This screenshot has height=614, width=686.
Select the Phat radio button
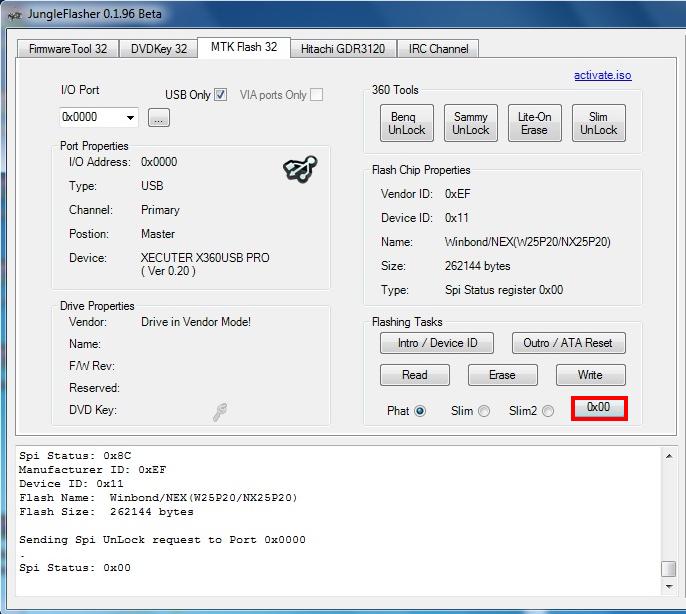pyautogui.click(x=420, y=411)
